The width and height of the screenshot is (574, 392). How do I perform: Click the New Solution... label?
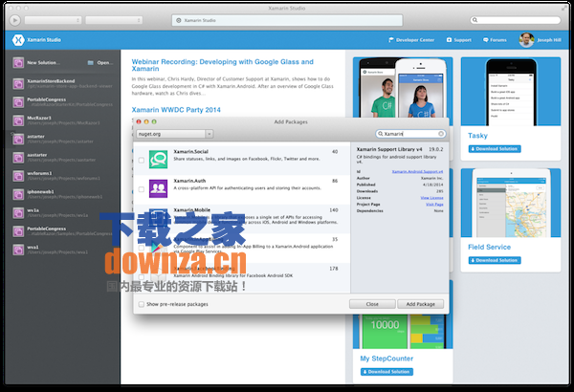[43, 62]
